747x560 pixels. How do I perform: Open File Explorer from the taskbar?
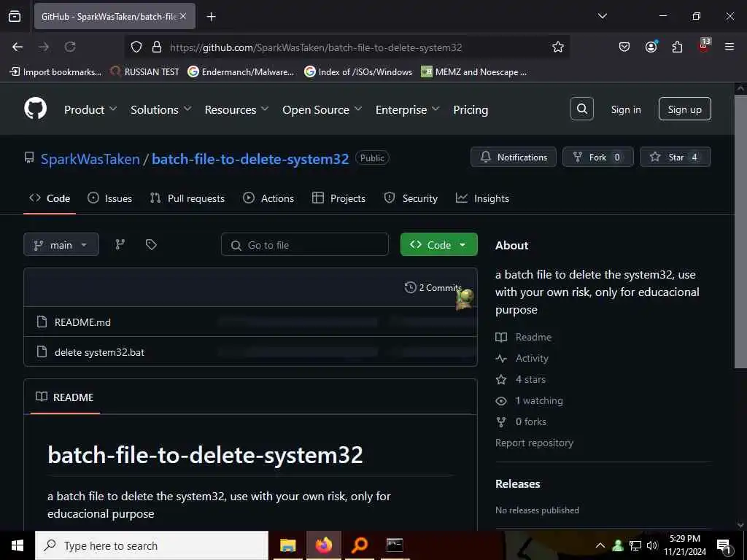pos(287,545)
